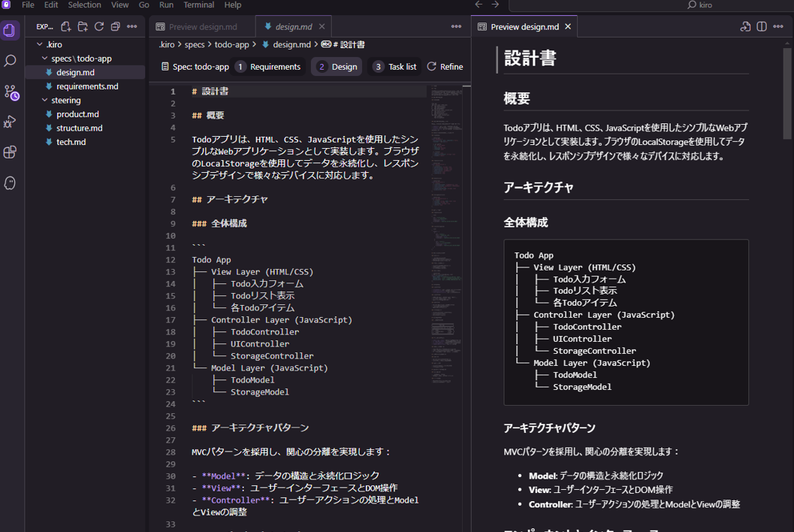Focus the kiro command search box
Screen dimensions: 794x532
click(651, 5)
